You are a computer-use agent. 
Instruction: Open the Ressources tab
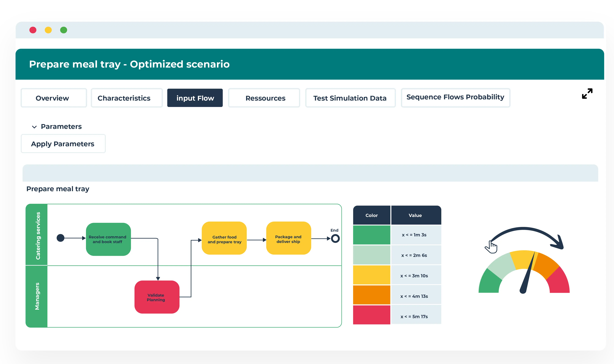tap(264, 98)
